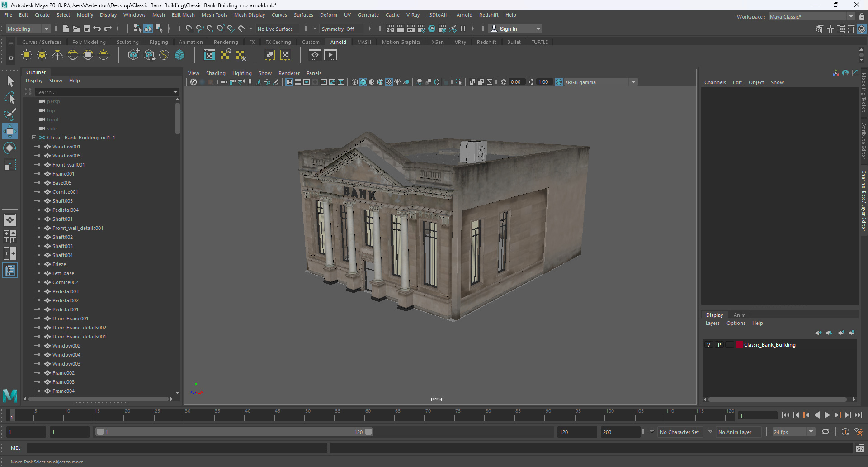Switch to four view layout
Image resolution: width=868 pixels, height=467 pixels.
pos(10,237)
